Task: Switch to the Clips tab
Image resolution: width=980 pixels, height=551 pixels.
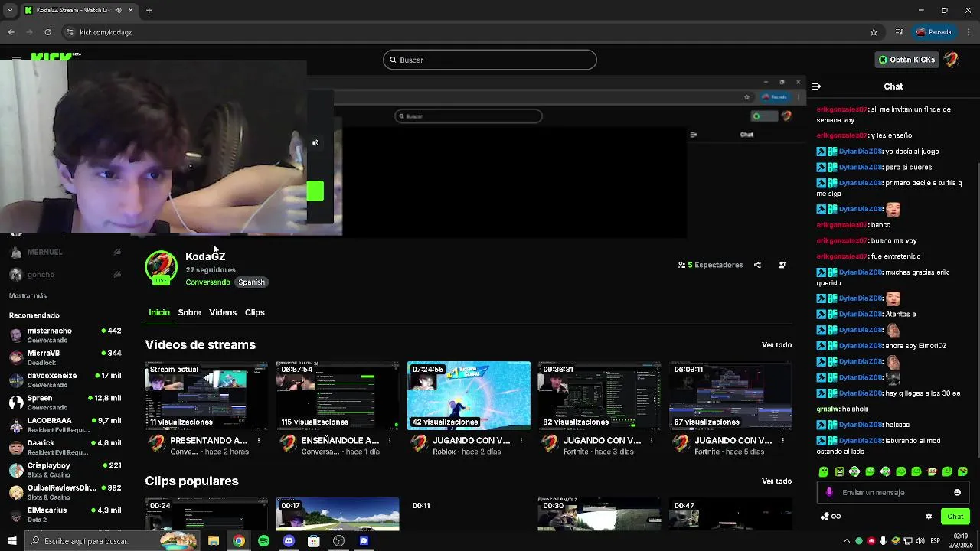Action: [x=254, y=312]
